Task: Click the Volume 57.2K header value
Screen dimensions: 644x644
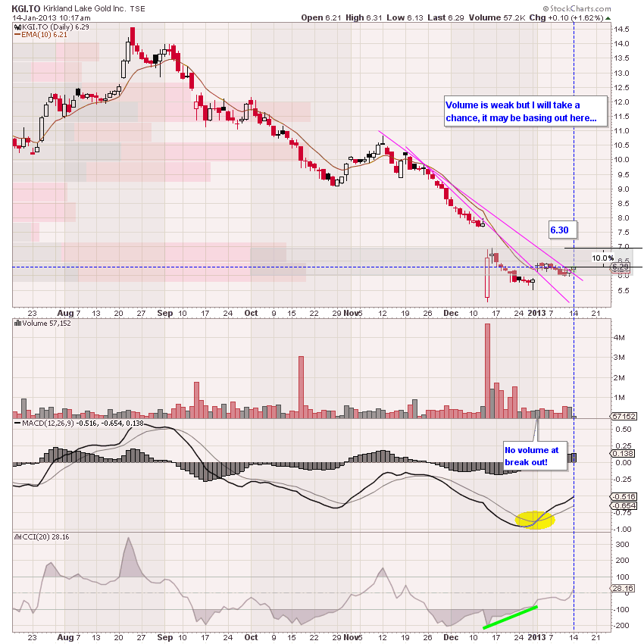Action: pyautogui.click(x=497, y=17)
